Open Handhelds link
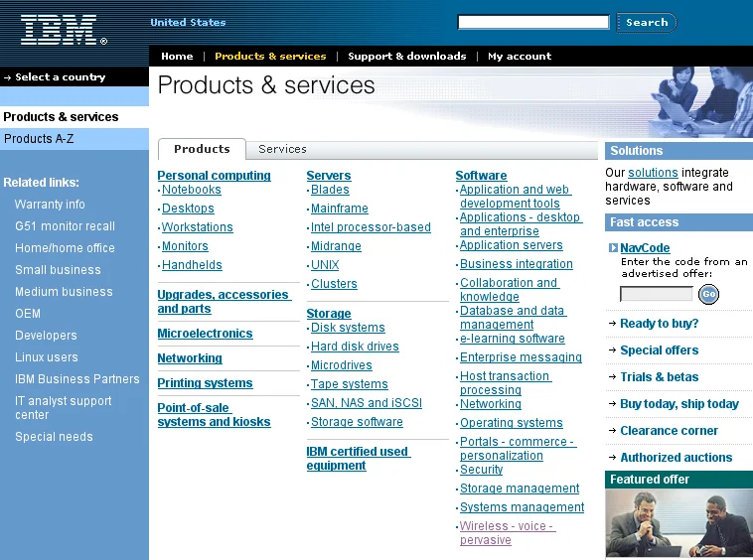Image resolution: width=753 pixels, height=560 pixels. [x=192, y=265]
